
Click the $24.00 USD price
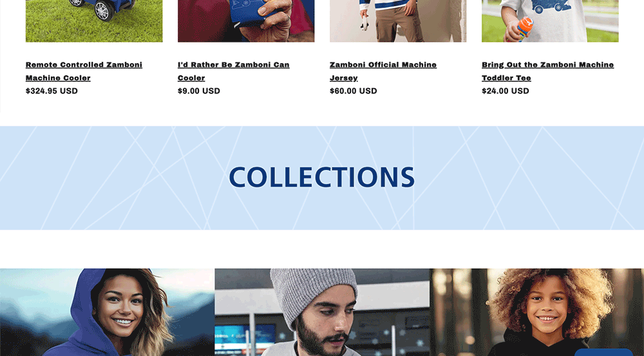tap(505, 91)
